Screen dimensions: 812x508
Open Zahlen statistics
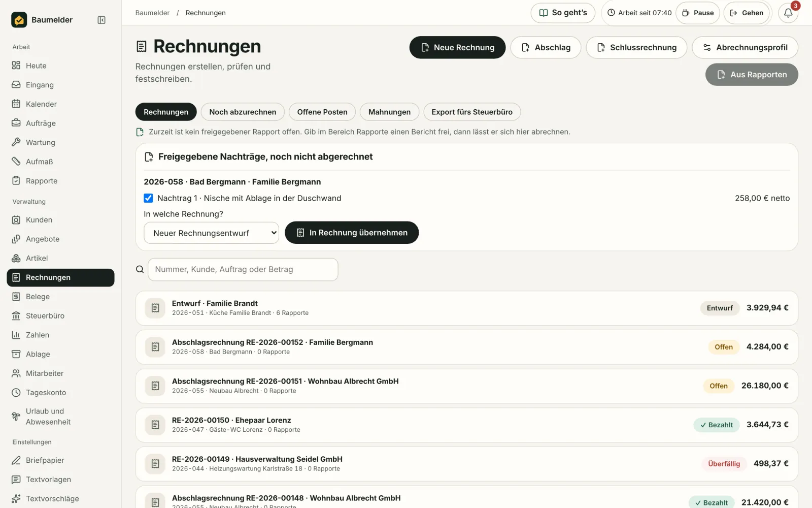[x=60, y=335]
